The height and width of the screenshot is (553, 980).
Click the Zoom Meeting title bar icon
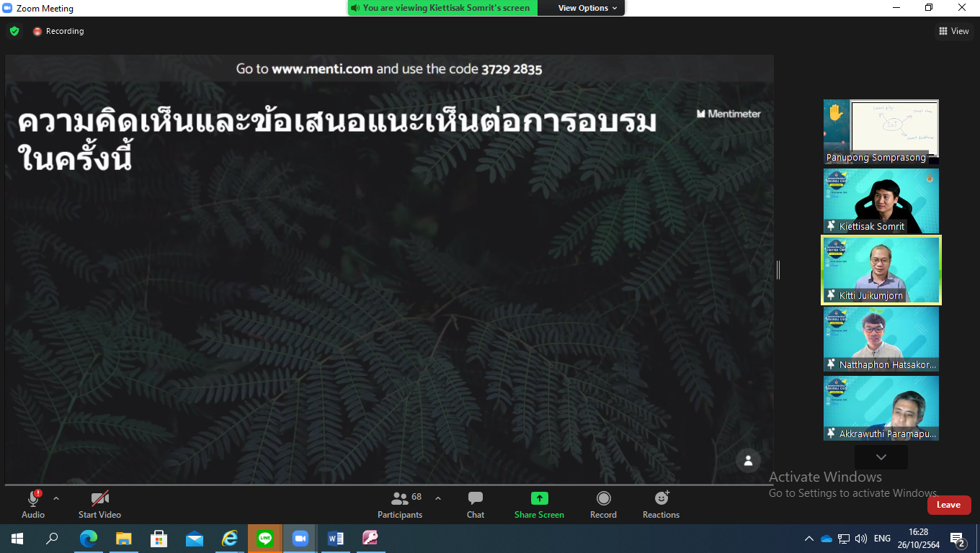coord(7,9)
